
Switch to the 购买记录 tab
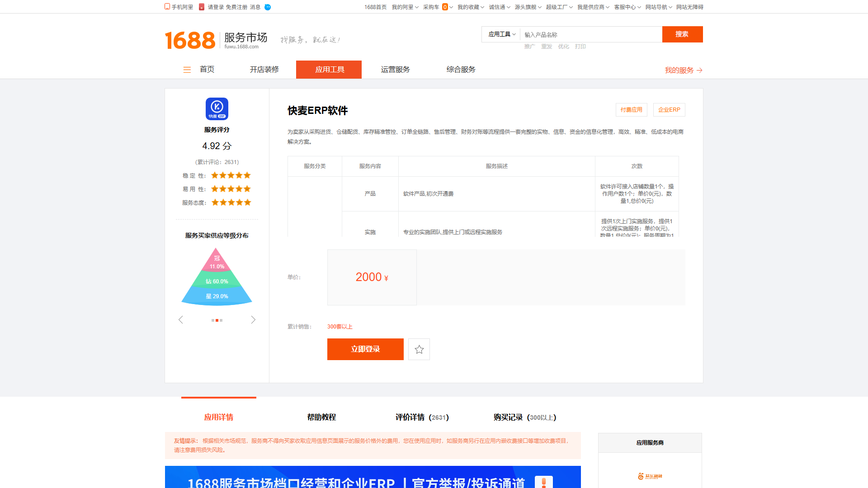[x=525, y=417]
